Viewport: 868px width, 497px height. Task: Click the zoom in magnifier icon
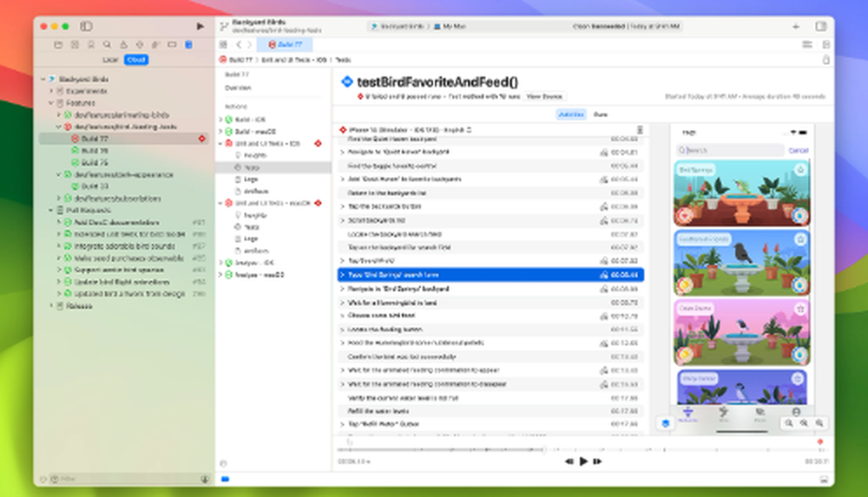click(x=819, y=422)
